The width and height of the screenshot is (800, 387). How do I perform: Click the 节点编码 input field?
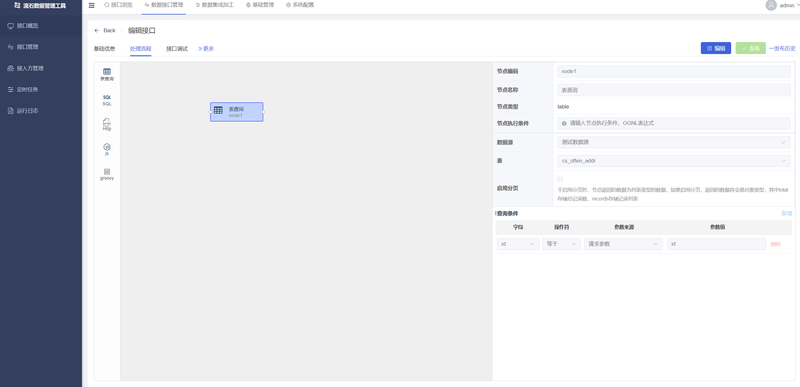coord(673,71)
